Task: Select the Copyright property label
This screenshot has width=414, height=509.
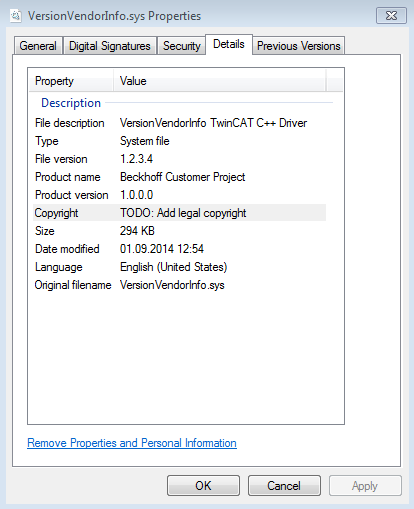Action: tap(56, 213)
